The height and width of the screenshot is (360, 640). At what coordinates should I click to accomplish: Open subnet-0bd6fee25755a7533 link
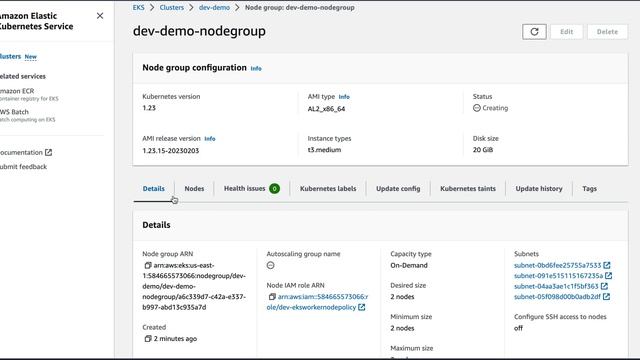(558, 265)
